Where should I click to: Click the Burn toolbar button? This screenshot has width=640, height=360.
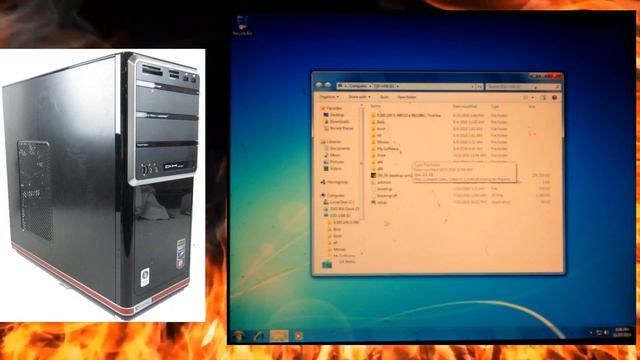(x=384, y=97)
